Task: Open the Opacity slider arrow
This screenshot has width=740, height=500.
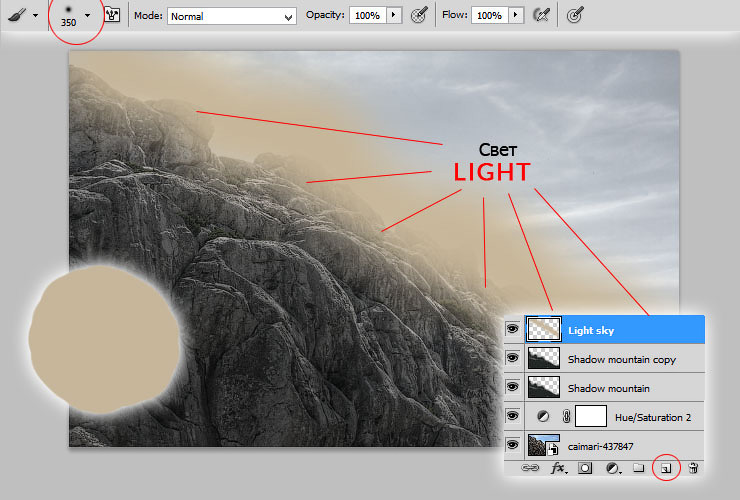Action: pos(394,16)
